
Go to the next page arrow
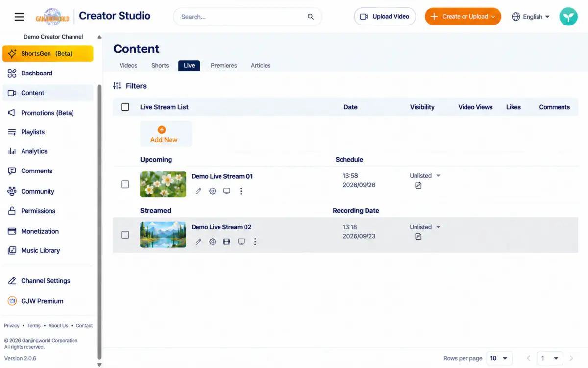[571, 358]
